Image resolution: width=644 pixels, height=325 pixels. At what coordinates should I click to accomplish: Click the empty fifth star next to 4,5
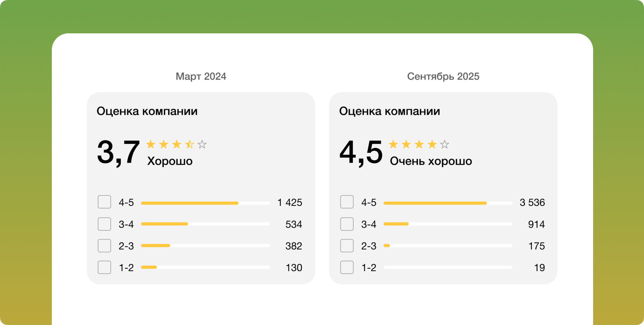(444, 144)
